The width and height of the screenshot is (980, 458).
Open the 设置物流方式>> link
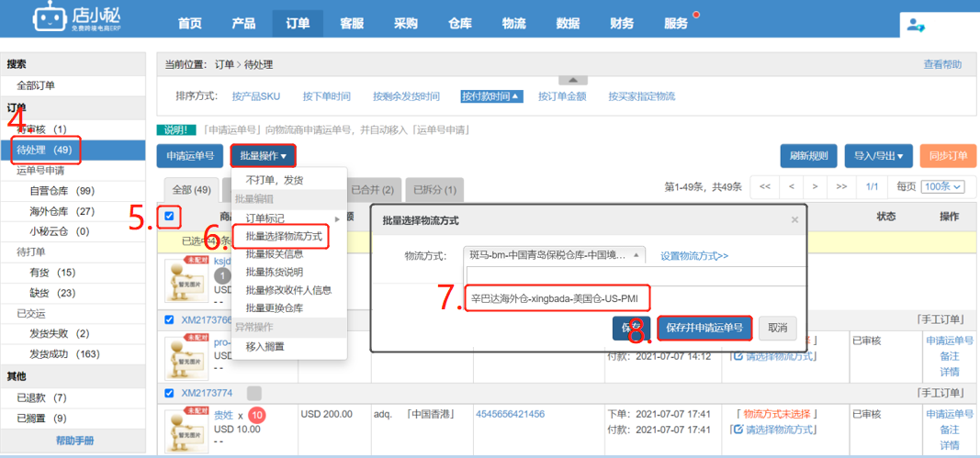click(694, 255)
